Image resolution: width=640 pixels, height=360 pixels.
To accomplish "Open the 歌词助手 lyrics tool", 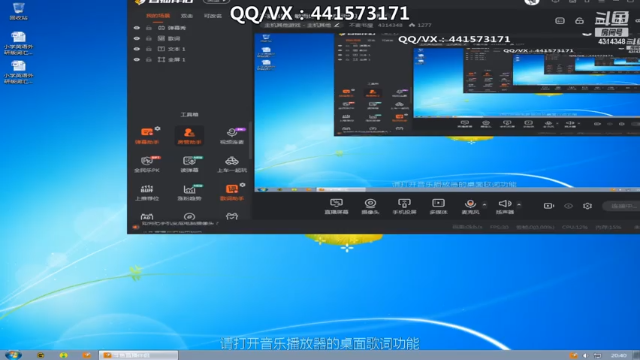I will pyautogui.click(x=232, y=192).
